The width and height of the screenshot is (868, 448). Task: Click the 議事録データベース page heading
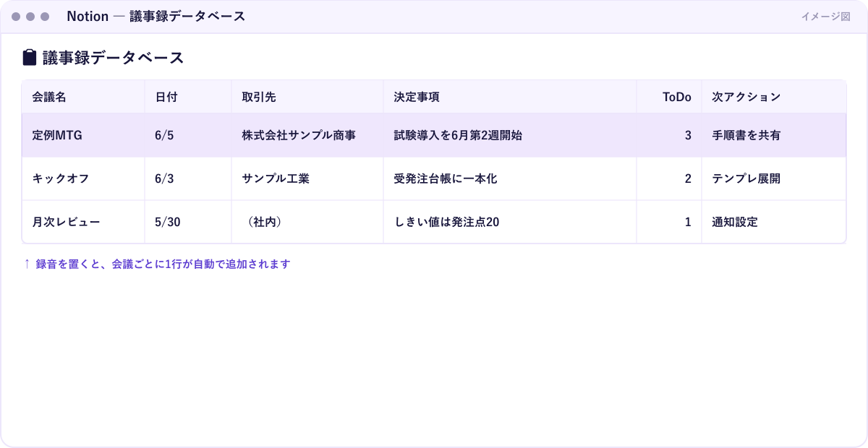click(113, 58)
